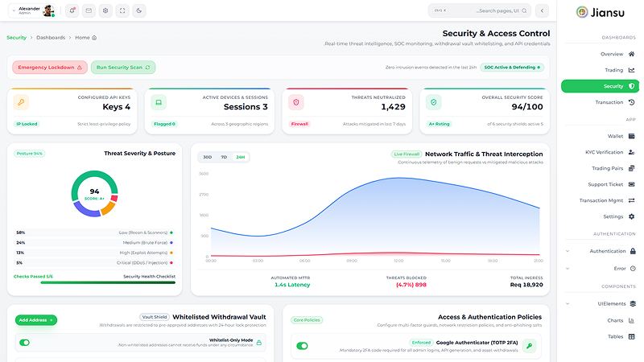Click IP Locked badge
The height and width of the screenshot is (362, 644).
coord(27,124)
